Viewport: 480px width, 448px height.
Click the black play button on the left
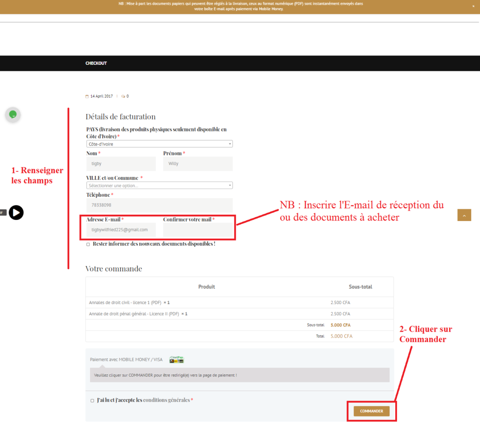16,213
